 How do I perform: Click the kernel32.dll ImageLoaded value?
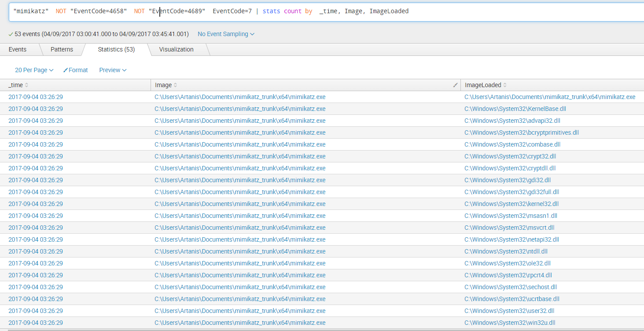512,204
